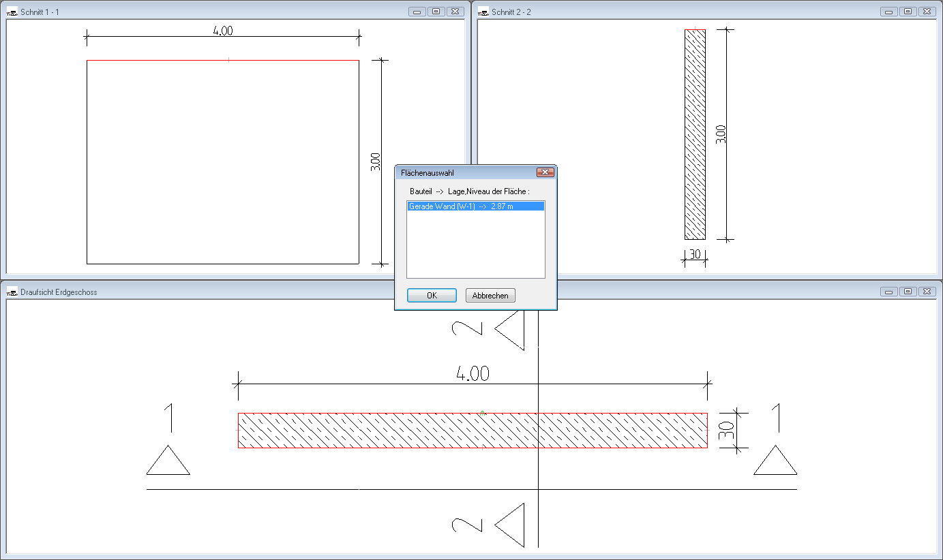Click the red top edge in Schnitt 1 - 1

223,61
